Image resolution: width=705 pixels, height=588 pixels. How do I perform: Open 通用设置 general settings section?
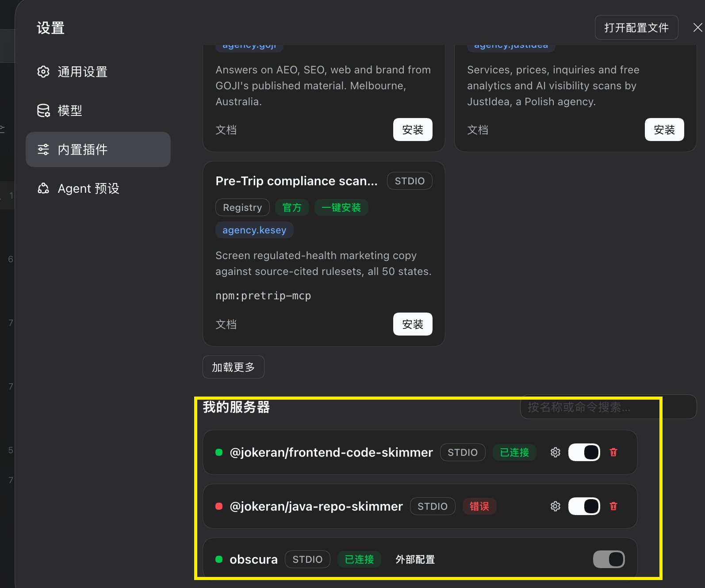point(98,72)
